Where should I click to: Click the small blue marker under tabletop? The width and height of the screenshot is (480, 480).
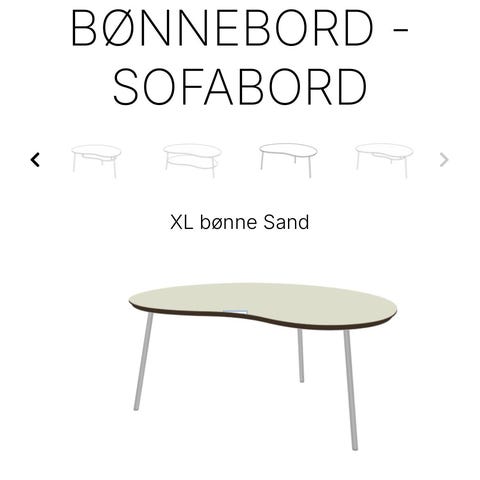coord(235,312)
